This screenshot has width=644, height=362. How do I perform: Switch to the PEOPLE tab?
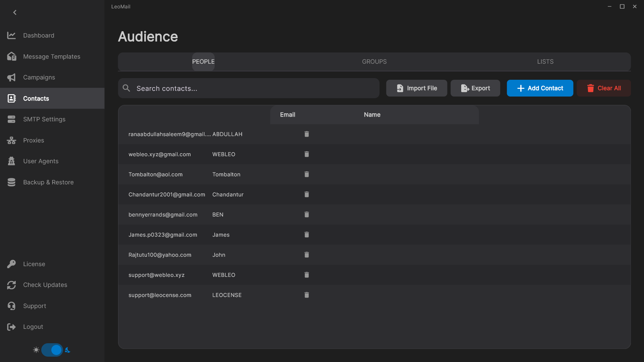203,62
